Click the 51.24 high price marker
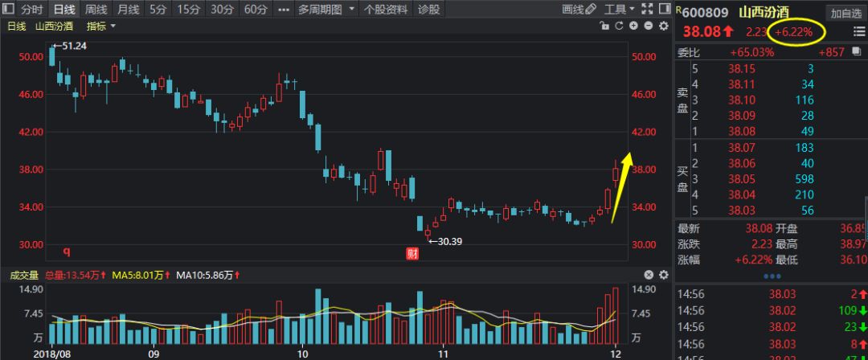868x360 pixels. (x=70, y=46)
